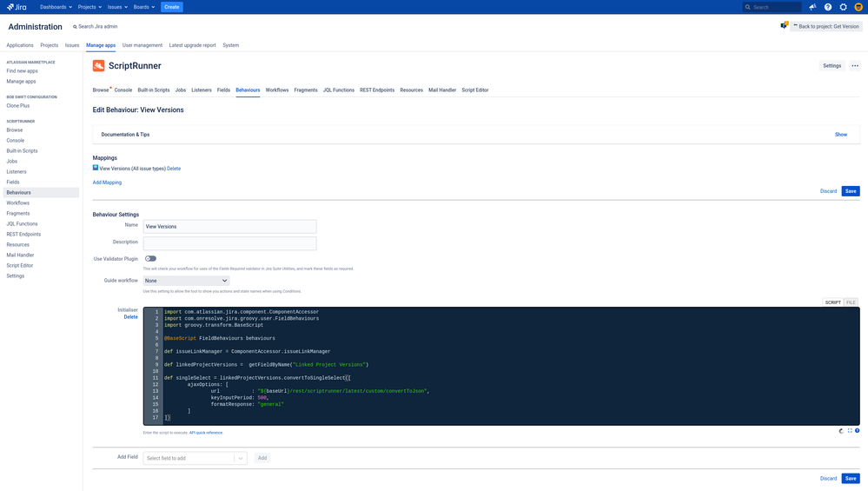Viewport: 868px width, 491px height.
Task: Open the JQL Functions tab
Action: coord(339,90)
